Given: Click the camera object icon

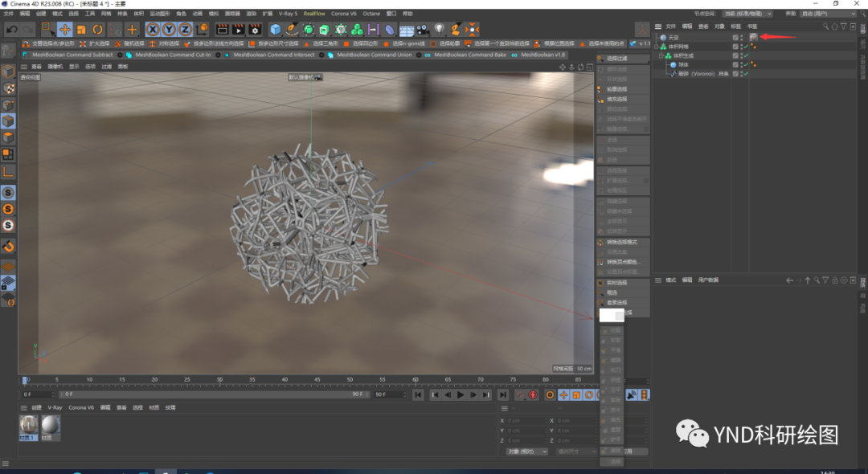Looking at the screenshot, I should [x=423, y=29].
